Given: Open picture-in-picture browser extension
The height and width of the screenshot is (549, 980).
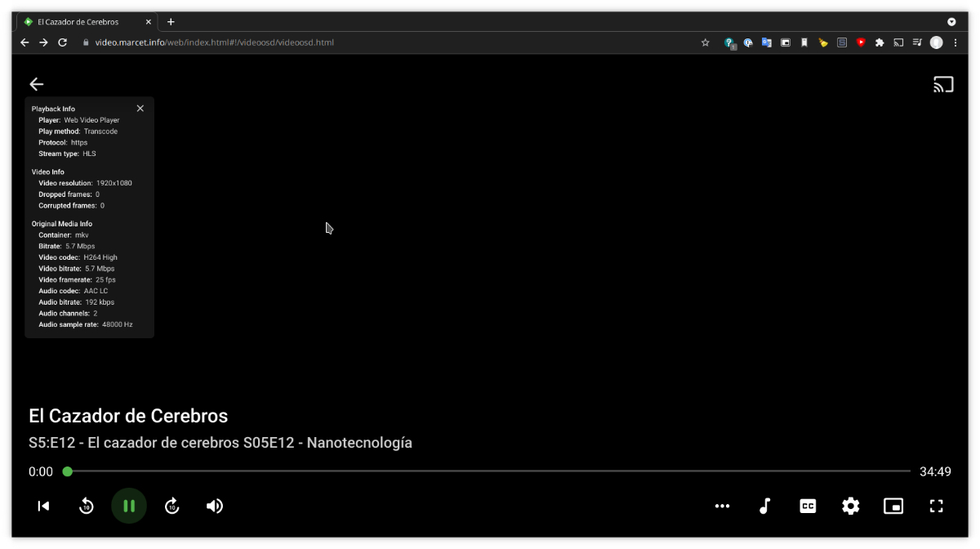Looking at the screenshot, I should tap(786, 42).
